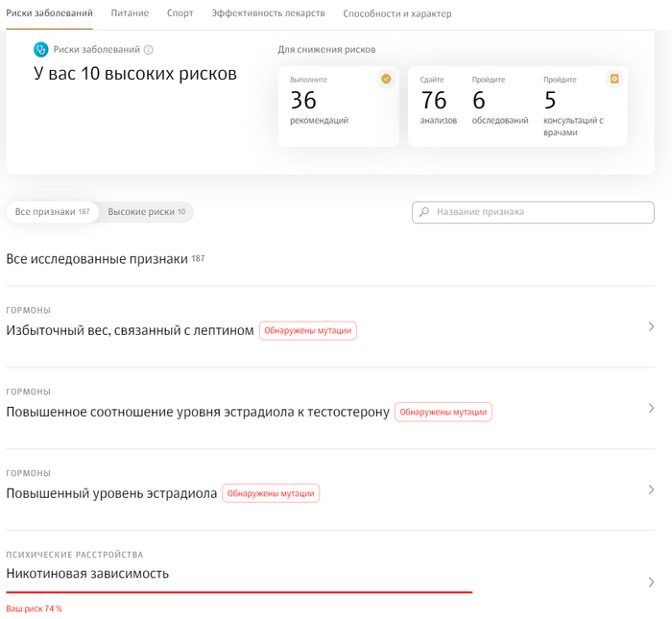The width and height of the screenshot is (672, 619).
Task: Open Избыточный вес, связанный с лептином title
Action: pos(130,331)
